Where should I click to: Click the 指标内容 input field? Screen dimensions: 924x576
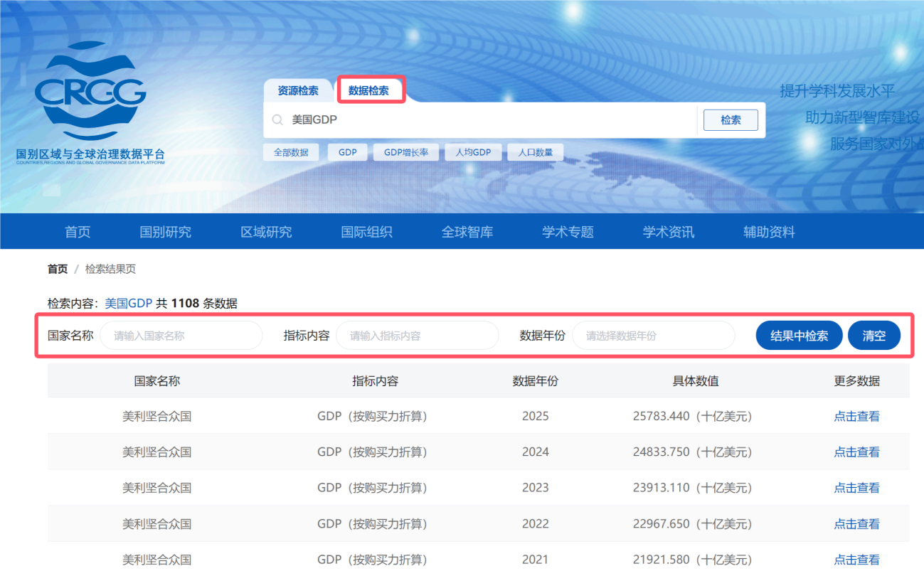[417, 336]
